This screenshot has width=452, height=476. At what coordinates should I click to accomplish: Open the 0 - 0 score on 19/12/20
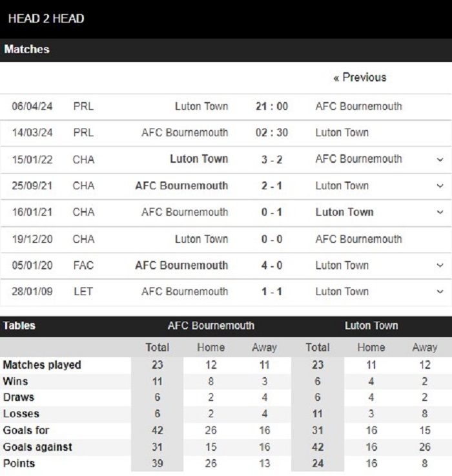[x=272, y=239]
